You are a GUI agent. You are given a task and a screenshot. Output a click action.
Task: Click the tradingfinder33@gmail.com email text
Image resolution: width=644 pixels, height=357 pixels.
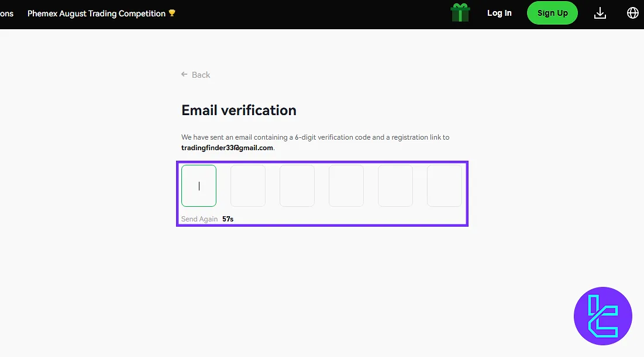227,148
